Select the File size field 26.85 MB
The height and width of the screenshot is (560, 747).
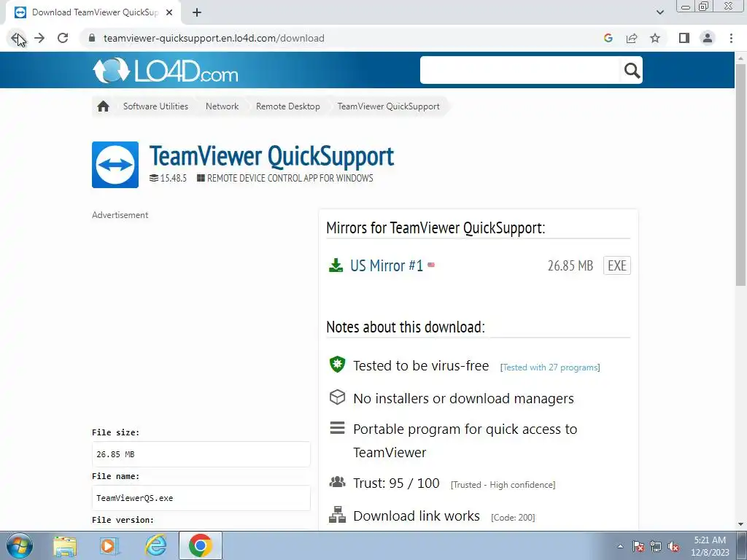tap(201, 454)
